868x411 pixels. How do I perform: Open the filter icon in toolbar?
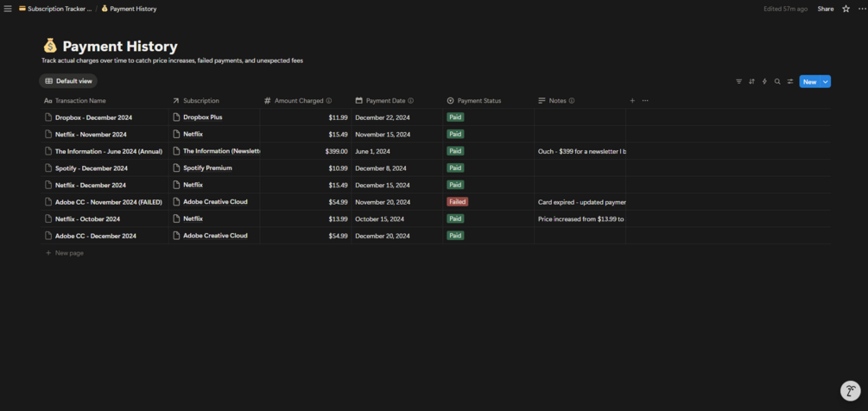point(738,81)
